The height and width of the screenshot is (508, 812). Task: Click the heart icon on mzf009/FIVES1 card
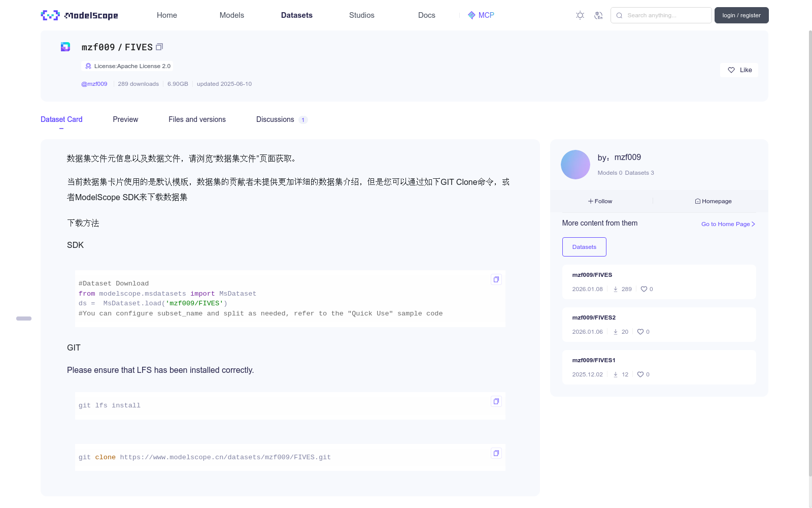pos(640,374)
